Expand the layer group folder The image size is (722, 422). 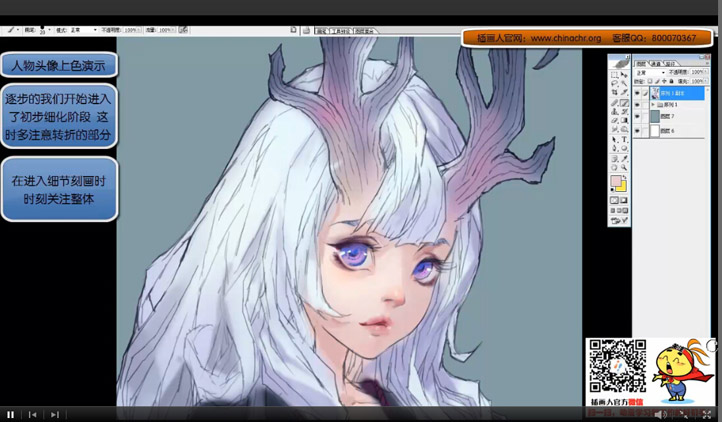click(653, 105)
